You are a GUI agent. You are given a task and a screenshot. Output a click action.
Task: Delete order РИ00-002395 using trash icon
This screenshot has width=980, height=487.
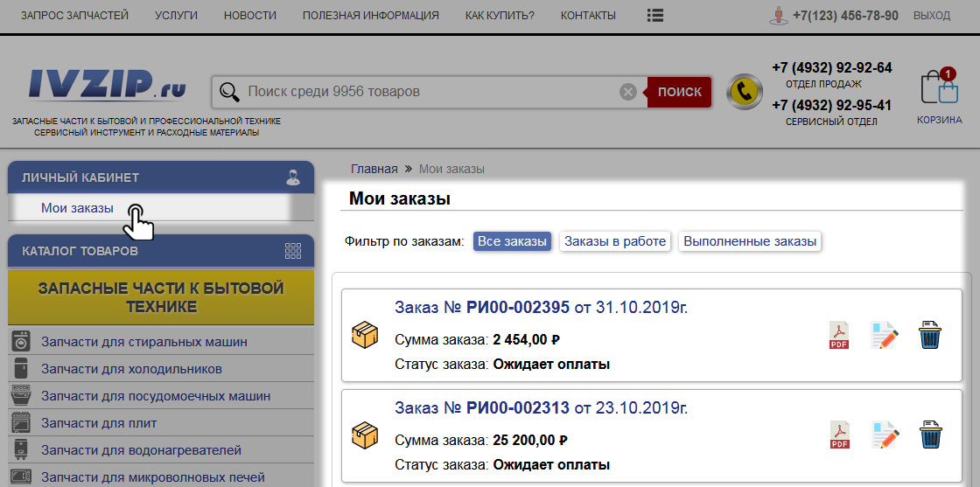click(x=930, y=336)
